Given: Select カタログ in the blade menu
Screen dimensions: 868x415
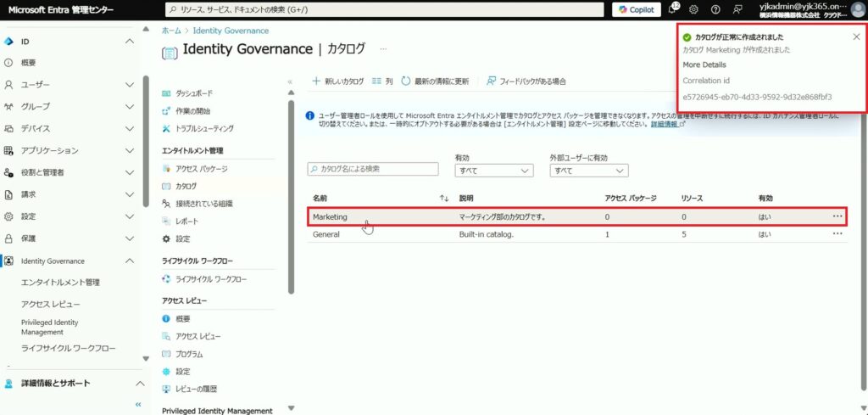Looking at the screenshot, I should click(x=186, y=186).
